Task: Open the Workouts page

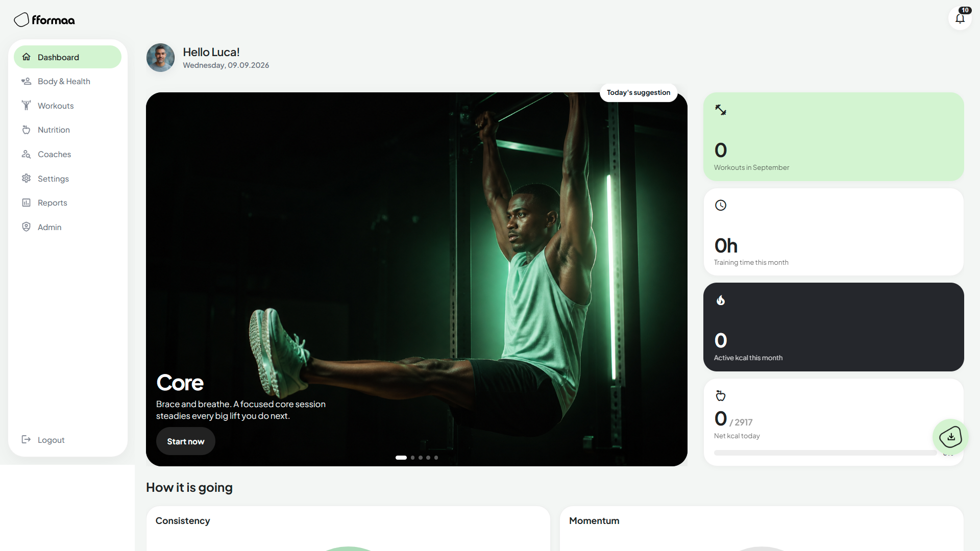Action: click(x=67, y=106)
